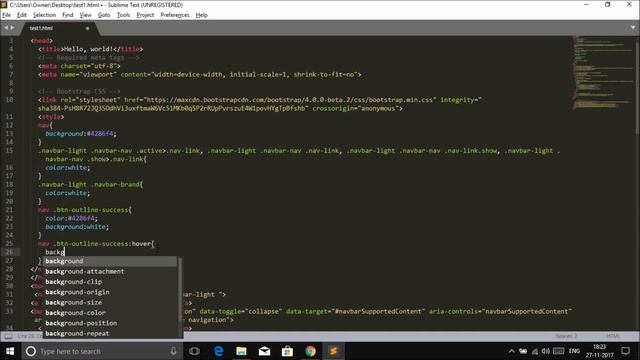Launch Microsoft Edge from taskbar
The image size is (640, 360).
tap(218, 351)
